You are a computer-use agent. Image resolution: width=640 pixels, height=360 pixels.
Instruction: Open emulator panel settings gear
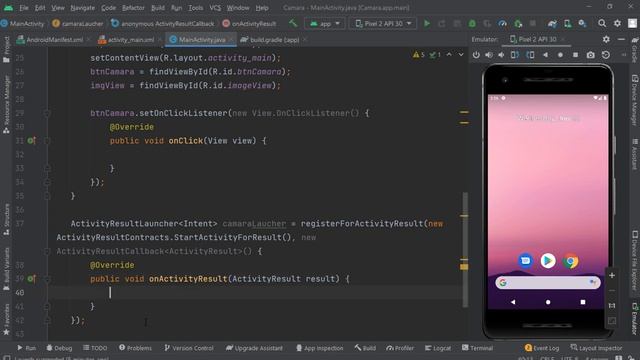[x=606, y=39]
